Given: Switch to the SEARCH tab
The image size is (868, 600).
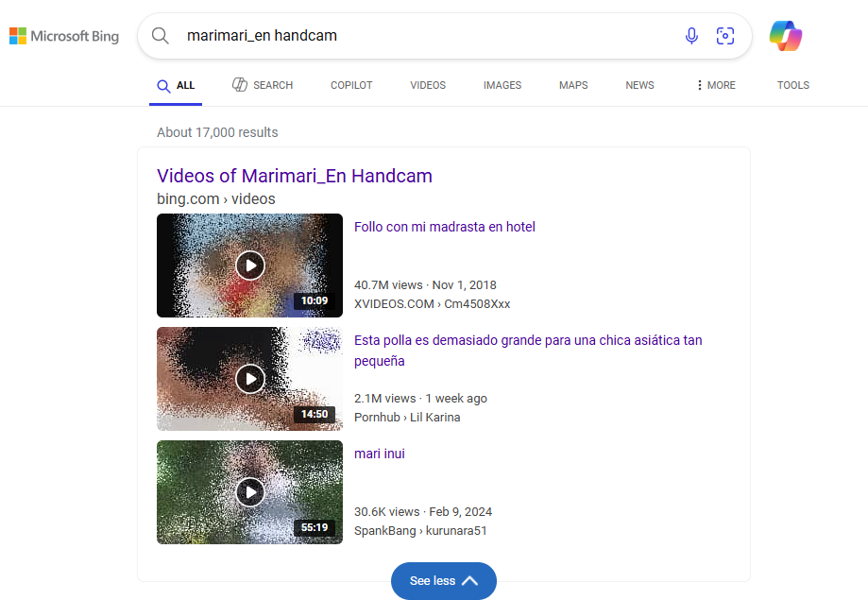Looking at the screenshot, I should [x=263, y=85].
